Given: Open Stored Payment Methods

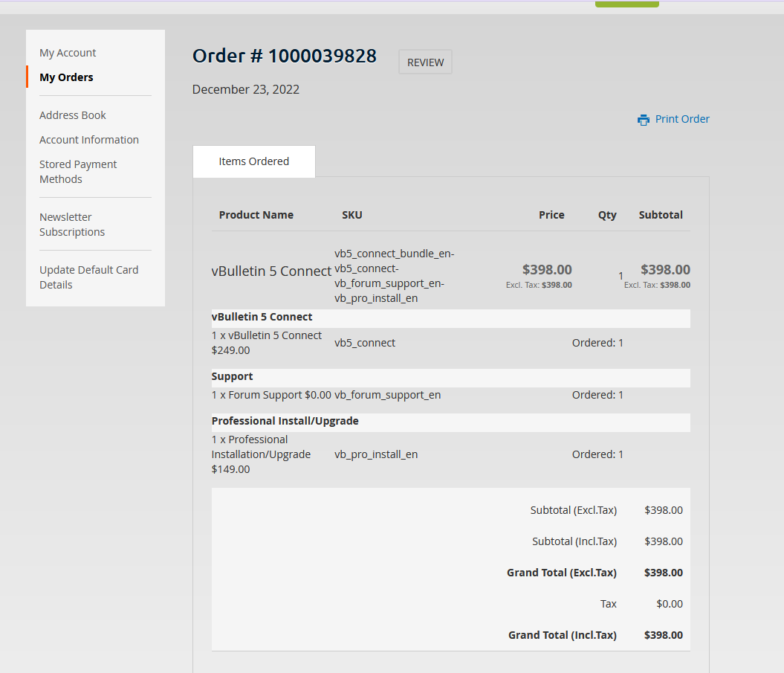Looking at the screenshot, I should point(78,172).
